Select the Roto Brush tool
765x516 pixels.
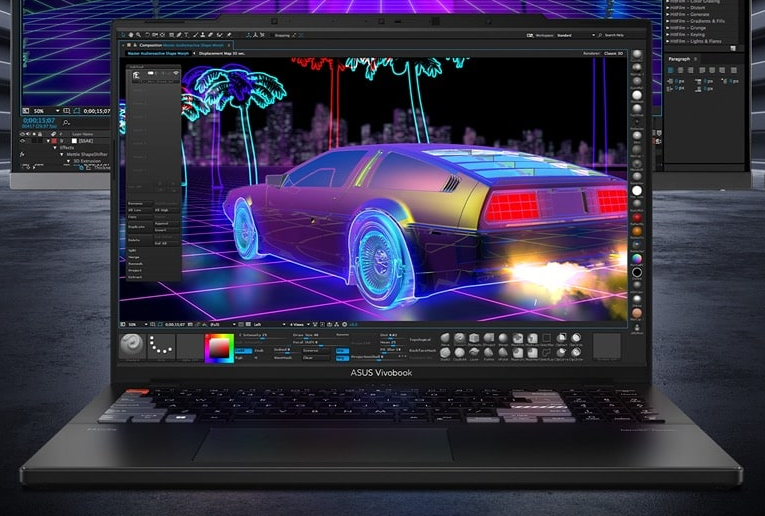click(220, 35)
